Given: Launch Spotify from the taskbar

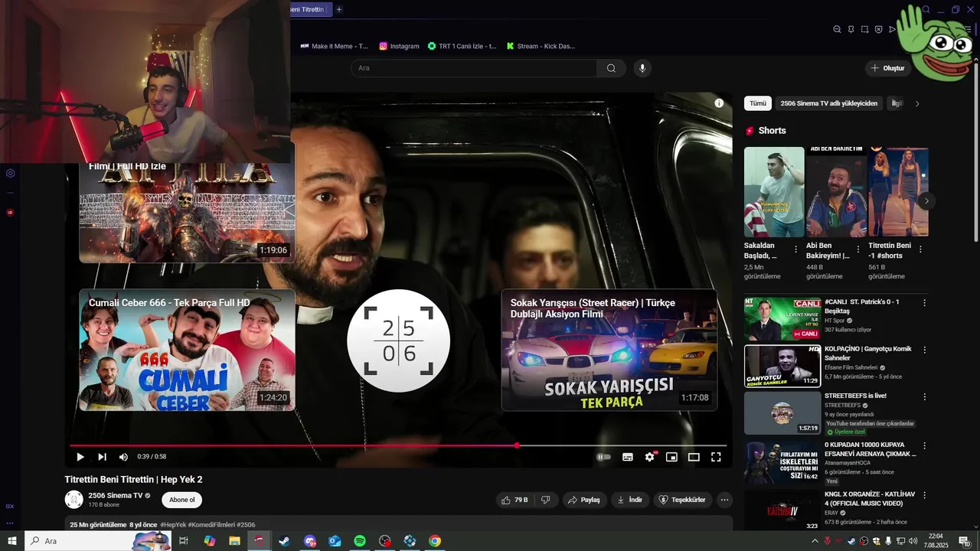Looking at the screenshot, I should point(360,541).
